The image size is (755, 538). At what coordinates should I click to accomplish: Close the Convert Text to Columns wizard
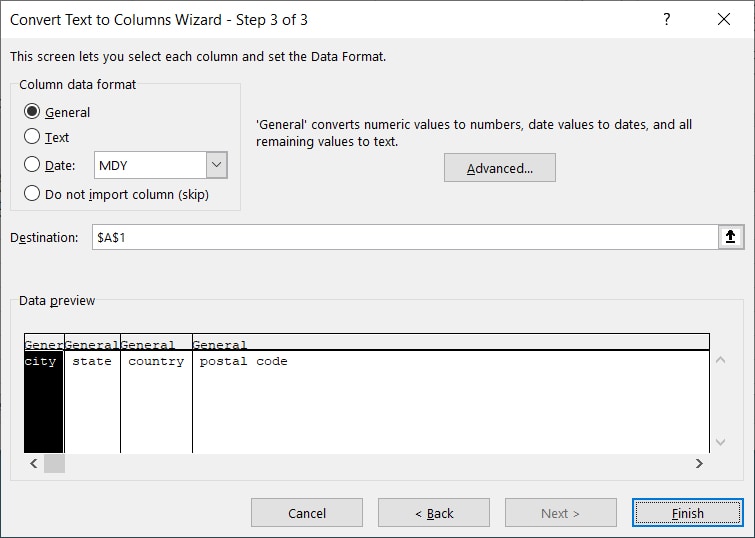coord(724,19)
